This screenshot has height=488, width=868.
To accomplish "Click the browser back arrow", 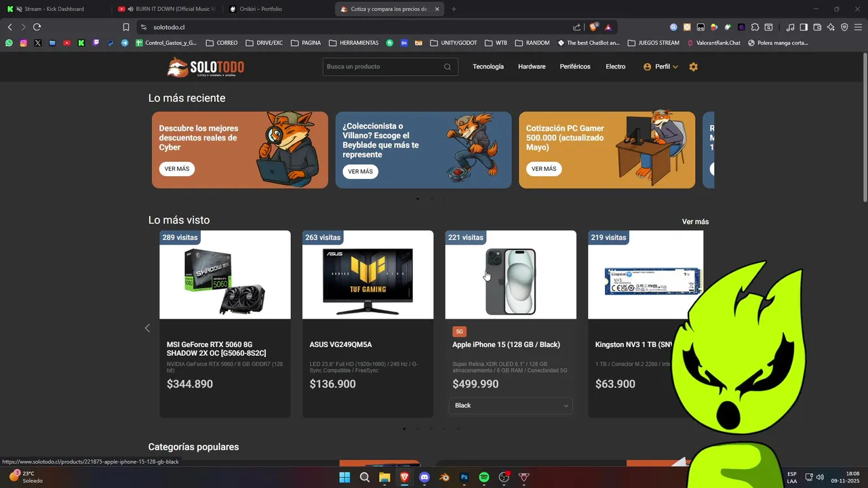I will click(10, 27).
